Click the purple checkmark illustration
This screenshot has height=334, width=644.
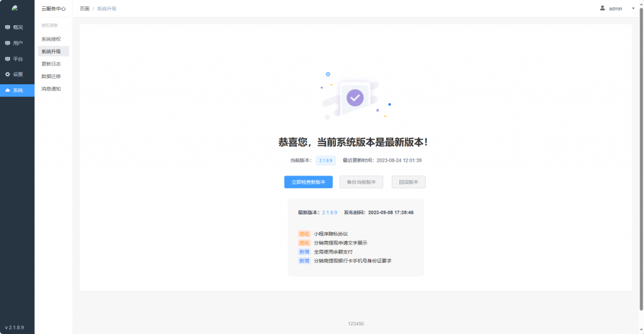click(355, 97)
